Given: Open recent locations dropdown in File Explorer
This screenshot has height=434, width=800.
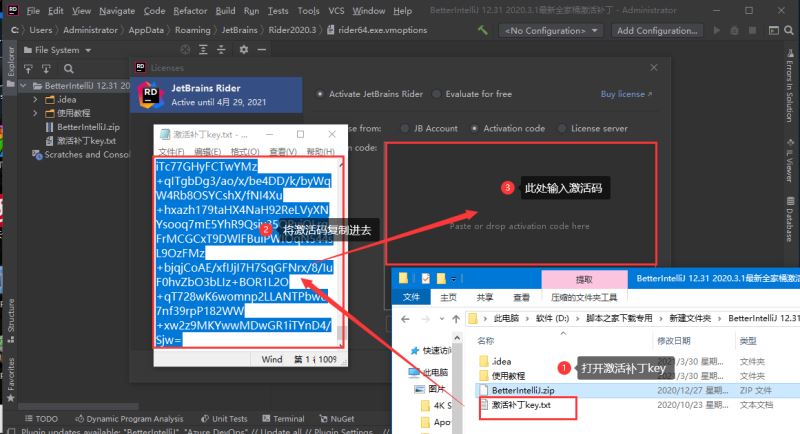Looking at the screenshot, I should click(441, 319).
